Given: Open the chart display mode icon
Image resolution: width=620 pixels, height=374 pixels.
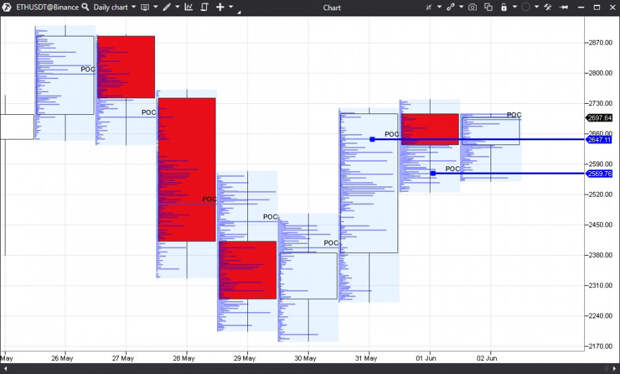Looking at the screenshot, I should [x=145, y=7].
